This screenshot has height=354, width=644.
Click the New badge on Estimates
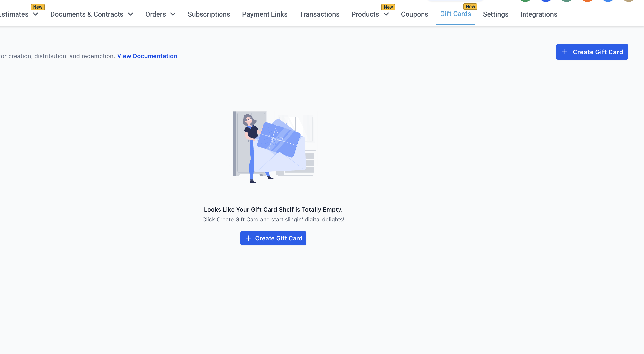coord(38,7)
